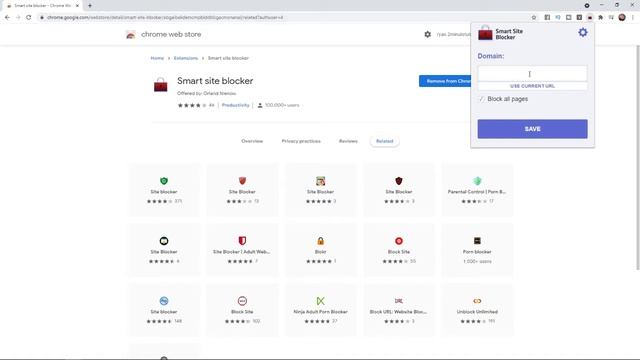Click the purple SAVE button

[x=532, y=129]
